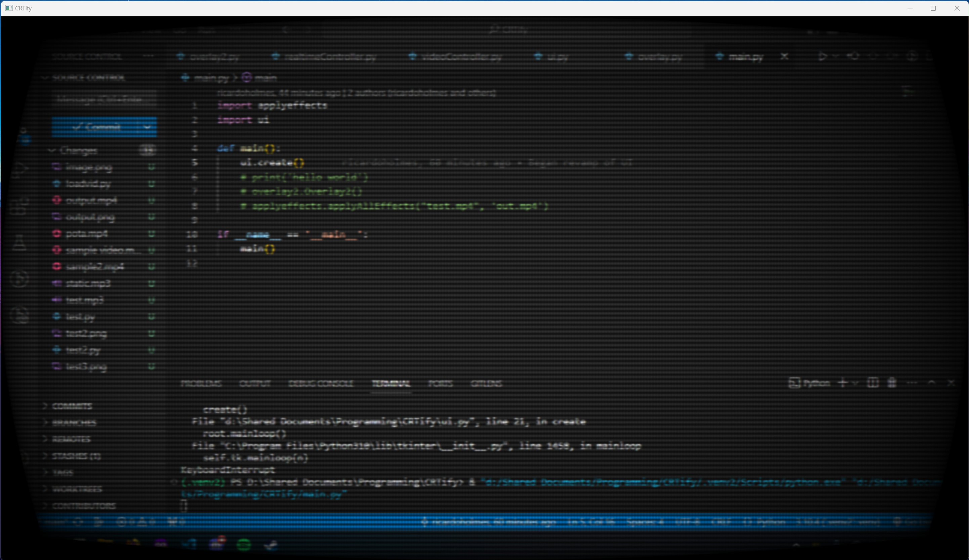Click the commit message input field
969x560 pixels.
104,99
